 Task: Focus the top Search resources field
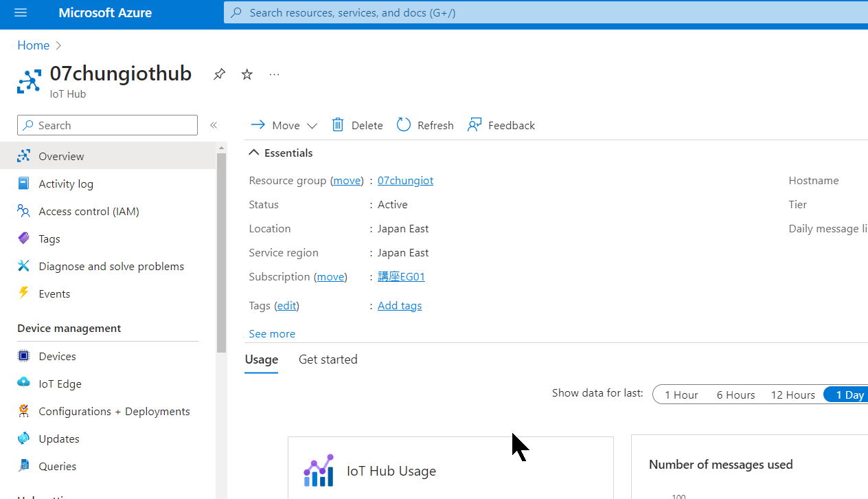[x=546, y=12]
